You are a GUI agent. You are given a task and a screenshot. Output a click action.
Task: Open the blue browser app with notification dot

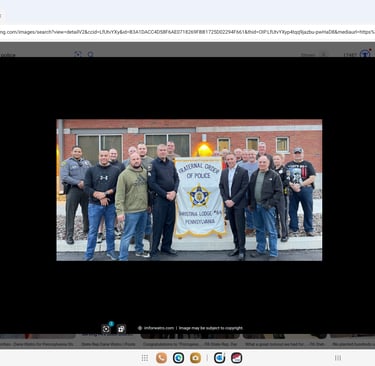click(x=219, y=358)
